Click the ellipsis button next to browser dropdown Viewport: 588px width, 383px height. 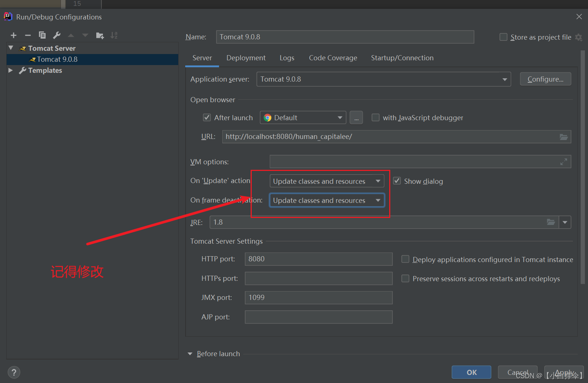(356, 118)
